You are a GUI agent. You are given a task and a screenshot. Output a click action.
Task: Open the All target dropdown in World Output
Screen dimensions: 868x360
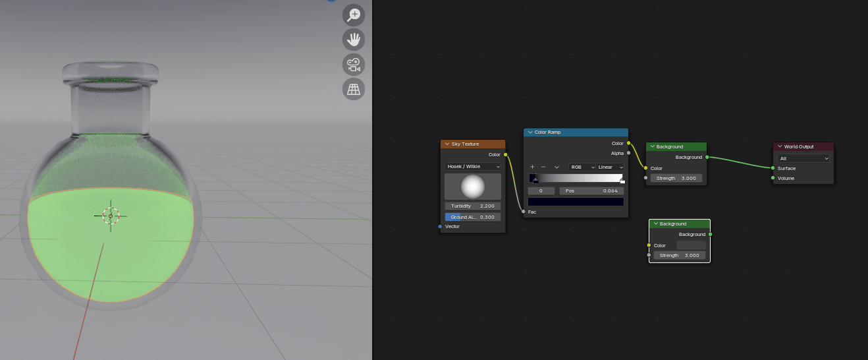click(803, 158)
